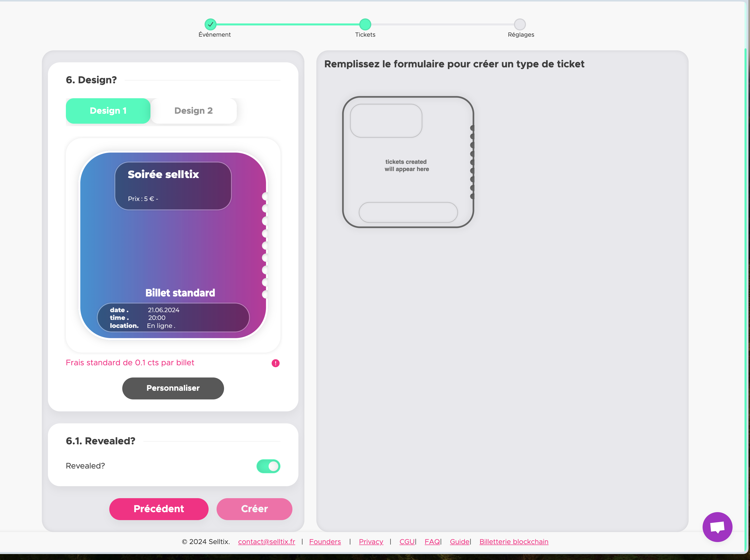Switch to the Design 1 tab

tap(108, 111)
